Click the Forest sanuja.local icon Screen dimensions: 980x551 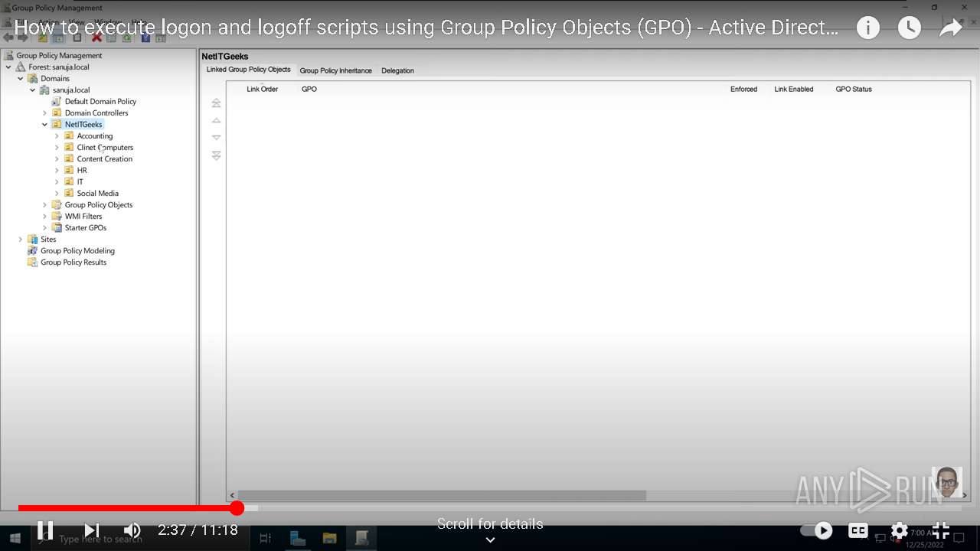21,67
